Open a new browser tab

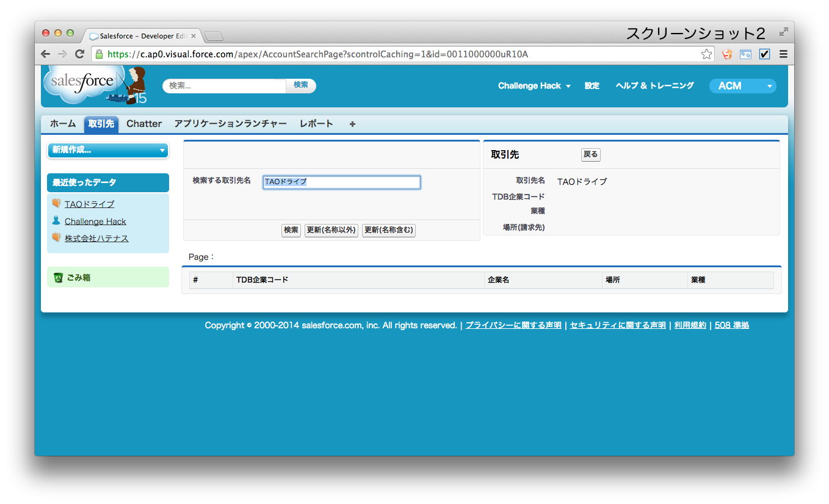click(214, 37)
